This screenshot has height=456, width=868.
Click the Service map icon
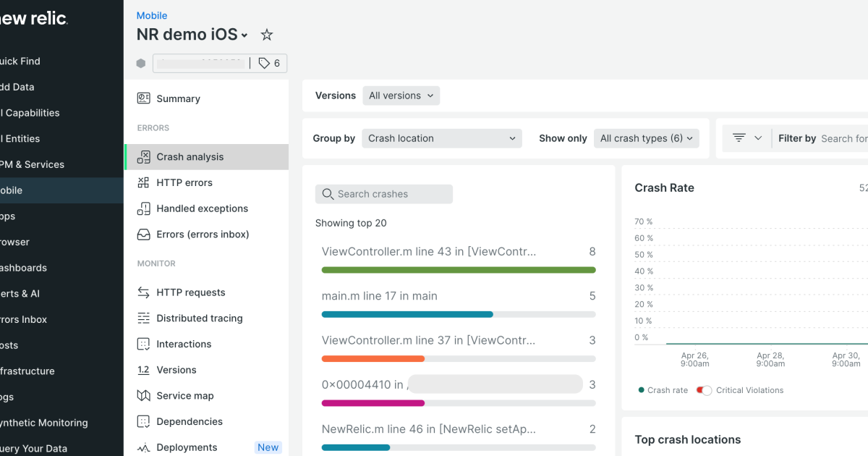144,395
